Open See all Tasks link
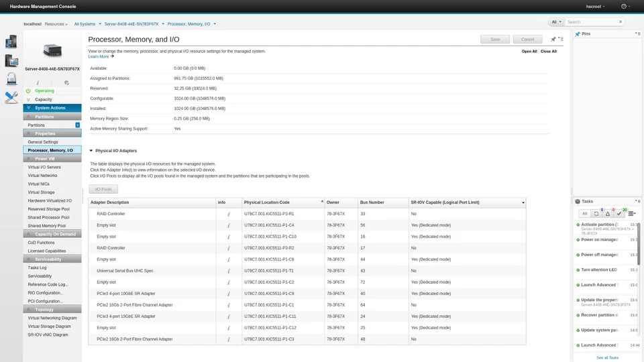The image size is (644, 362). [x=607, y=357]
